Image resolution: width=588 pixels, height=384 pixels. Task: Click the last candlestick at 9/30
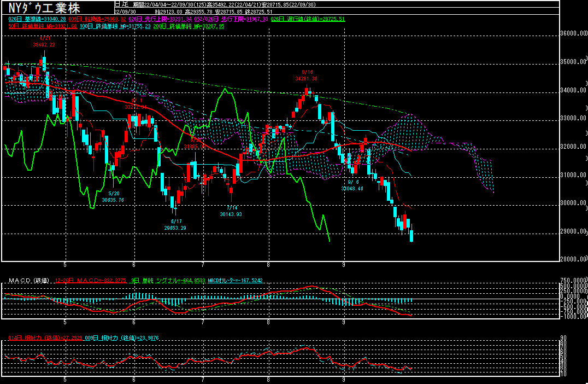click(411, 234)
